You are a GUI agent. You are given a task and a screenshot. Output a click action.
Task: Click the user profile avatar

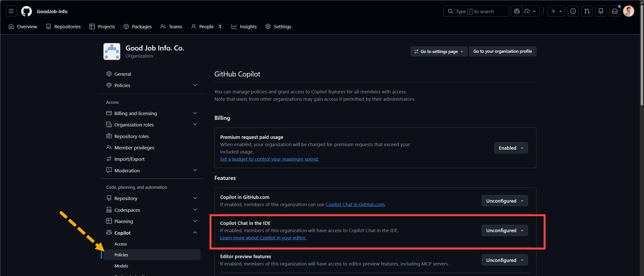(628, 11)
